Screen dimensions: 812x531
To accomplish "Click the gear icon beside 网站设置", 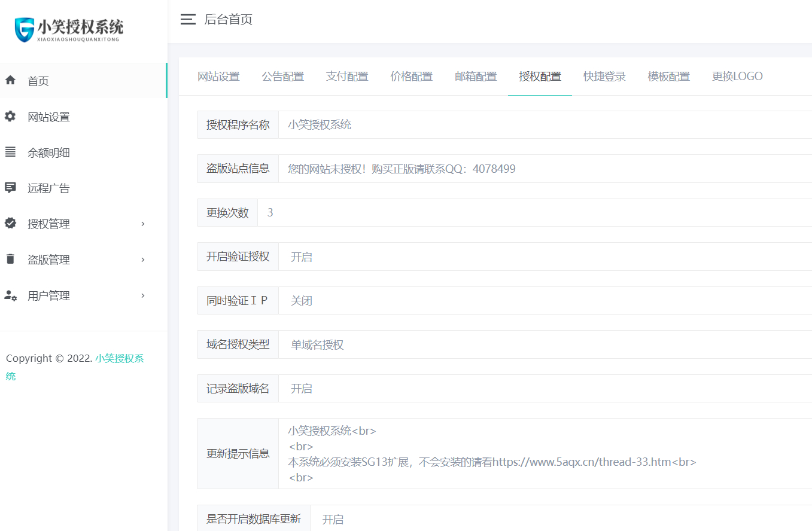I will pos(10,116).
